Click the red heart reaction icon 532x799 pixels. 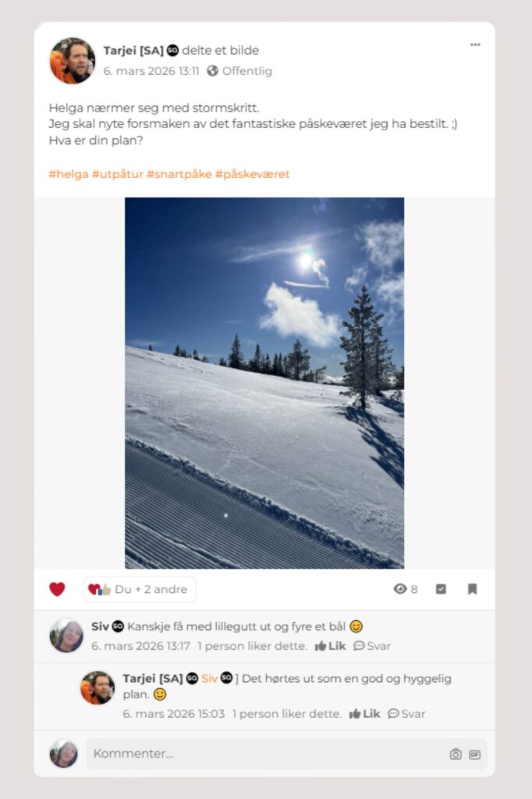click(x=57, y=589)
